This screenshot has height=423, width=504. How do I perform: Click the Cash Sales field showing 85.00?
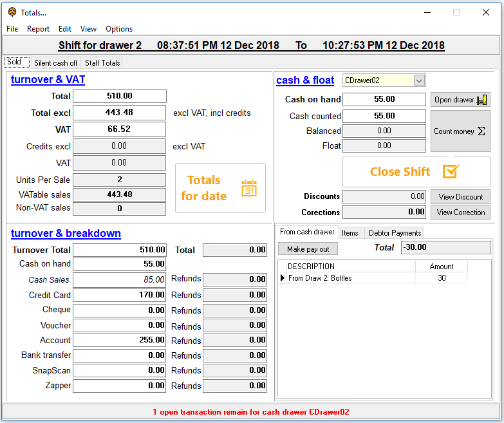(x=119, y=279)
